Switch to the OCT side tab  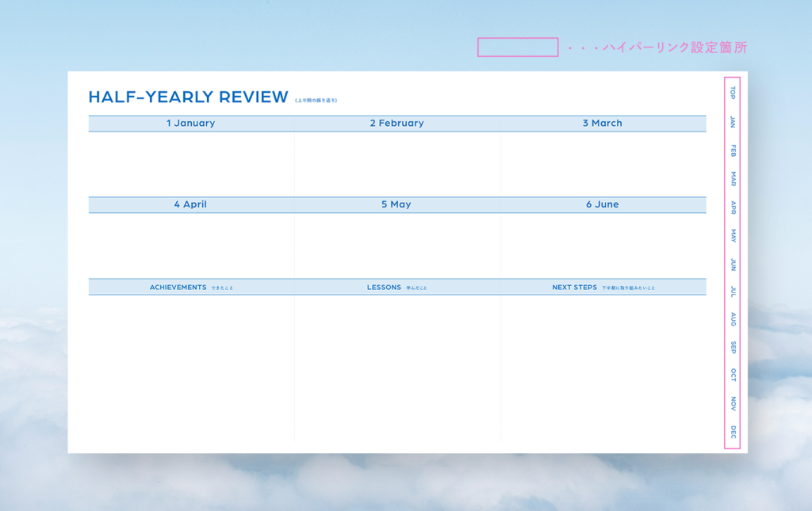click(x=733, y=375)
